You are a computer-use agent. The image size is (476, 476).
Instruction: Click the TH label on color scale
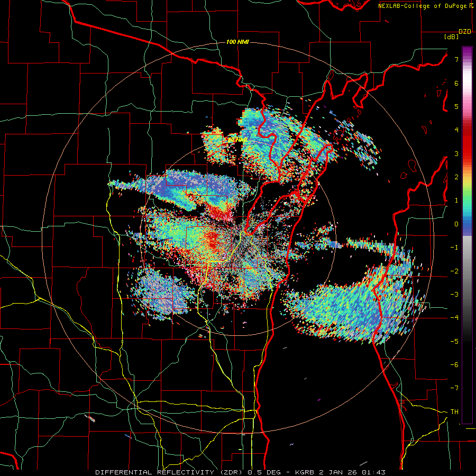tap(454, 412)
